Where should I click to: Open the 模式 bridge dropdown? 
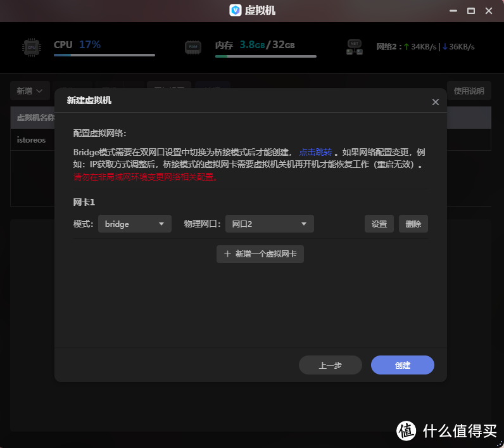pos(135,224)
